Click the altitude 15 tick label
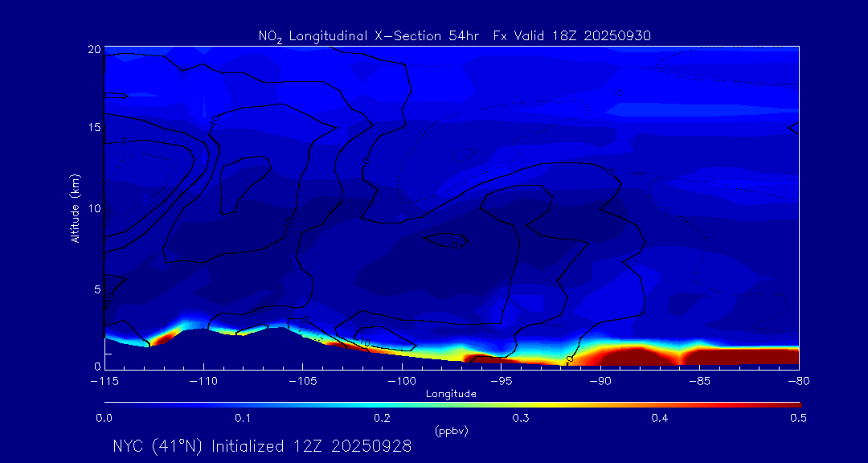 click(95, 127)
